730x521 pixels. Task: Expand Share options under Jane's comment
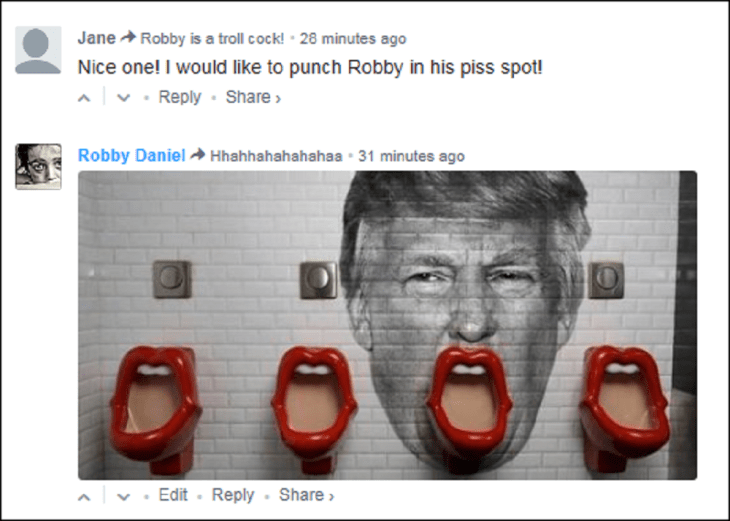[x=253, y=97]
